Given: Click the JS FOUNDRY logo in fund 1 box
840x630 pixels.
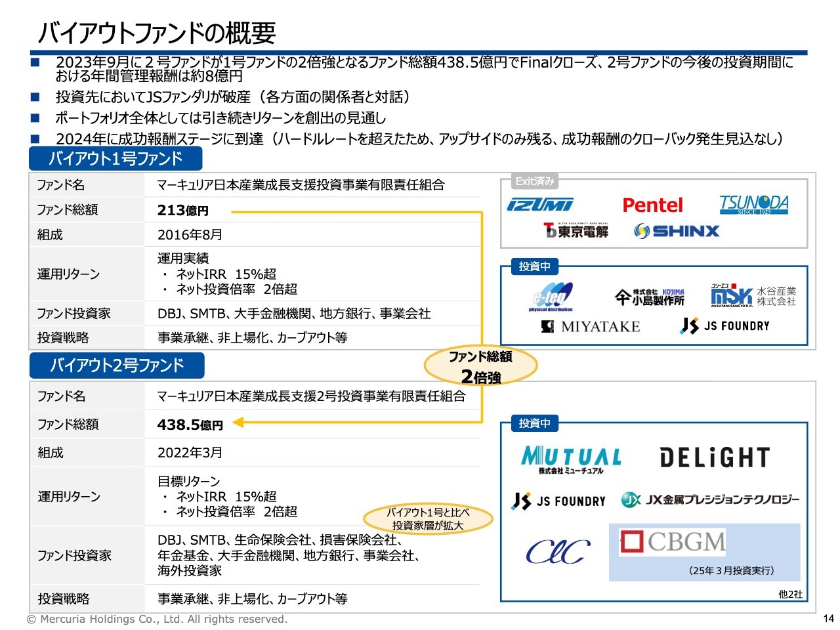Looking at the screenshot, I should [x=725, y=325].
